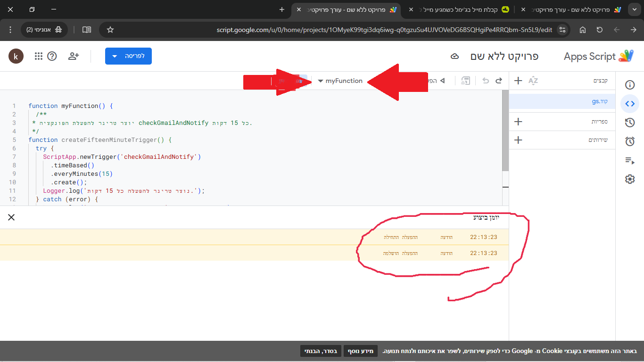The width and height of the screenshot is (644, 362).
Task: Click the rightmost curved arrow in the editor toolbar
Action: point(499,81)
